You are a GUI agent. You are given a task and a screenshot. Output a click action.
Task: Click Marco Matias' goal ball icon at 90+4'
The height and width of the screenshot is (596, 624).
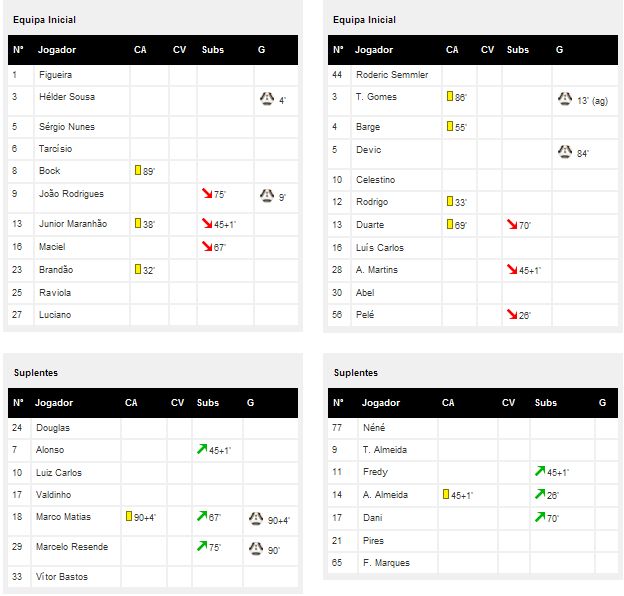click(x=256, y=518)
